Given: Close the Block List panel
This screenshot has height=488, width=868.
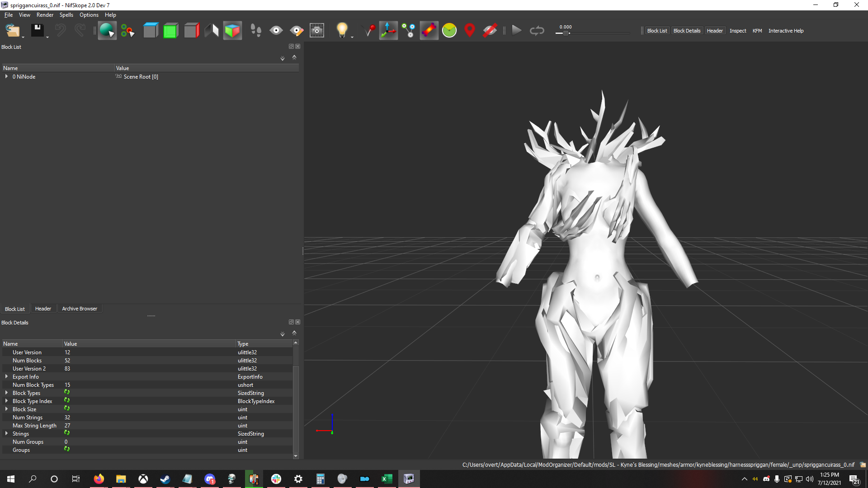Looking at the screenshot, I should click(x=297, y=47).
